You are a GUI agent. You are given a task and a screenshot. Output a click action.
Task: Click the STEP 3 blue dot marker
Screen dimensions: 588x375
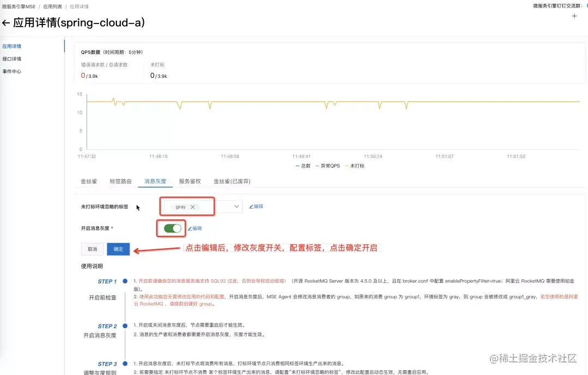tap(125, 364)
